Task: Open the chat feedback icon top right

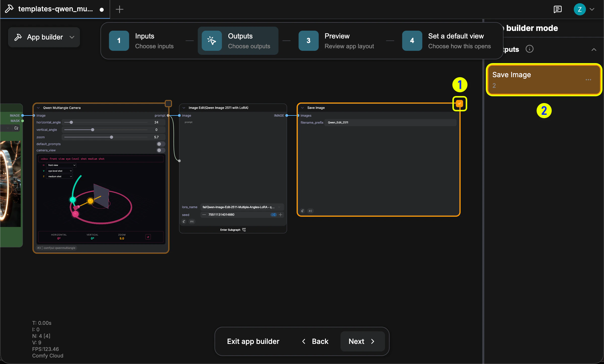Action: 558,9
